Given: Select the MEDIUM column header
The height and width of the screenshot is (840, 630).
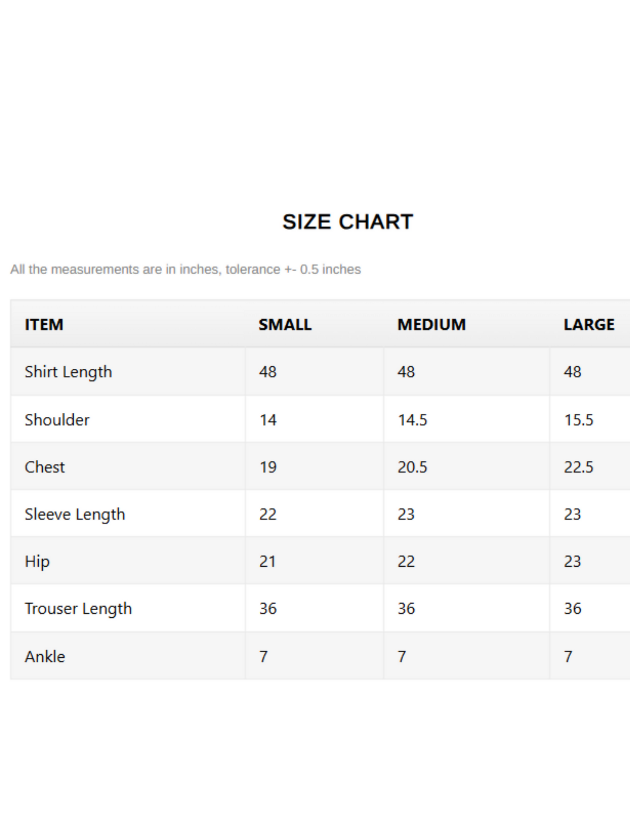Looking at the screenshot, I should coord(432,325).
